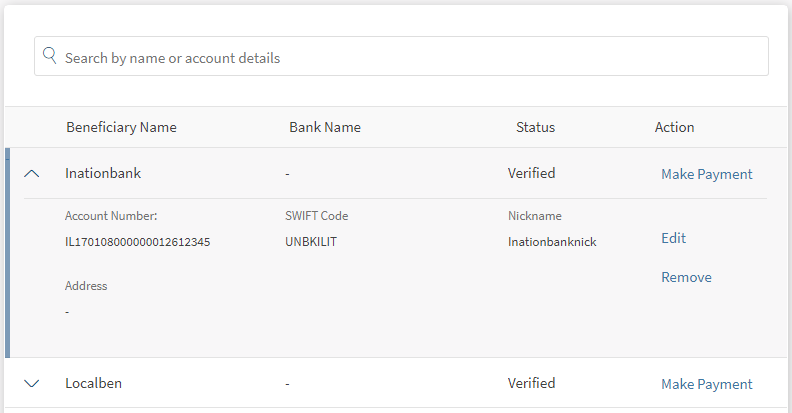Image resolution: width=792 pixels, height=413 pixels.
Task: Click the Status column header
Action: [535, 127]
